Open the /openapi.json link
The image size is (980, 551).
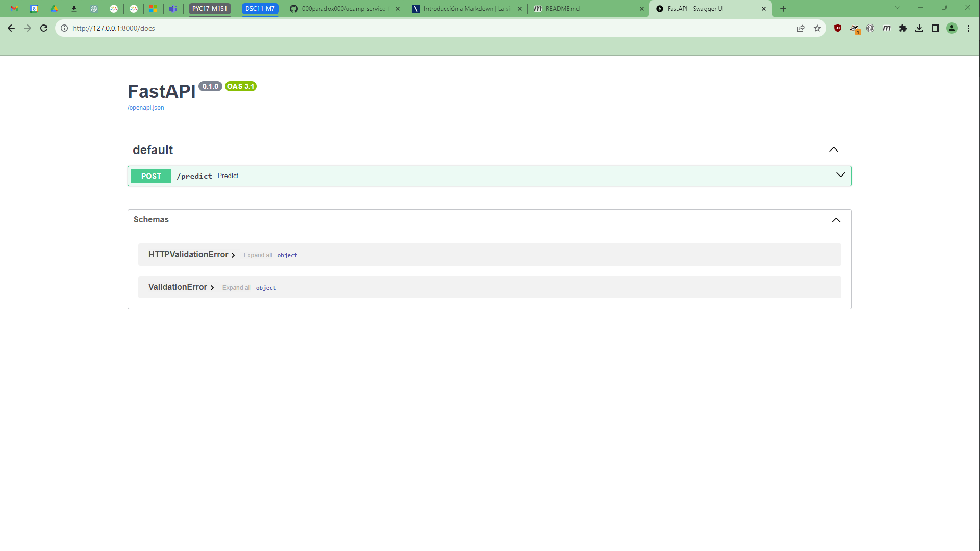[145, 108]
